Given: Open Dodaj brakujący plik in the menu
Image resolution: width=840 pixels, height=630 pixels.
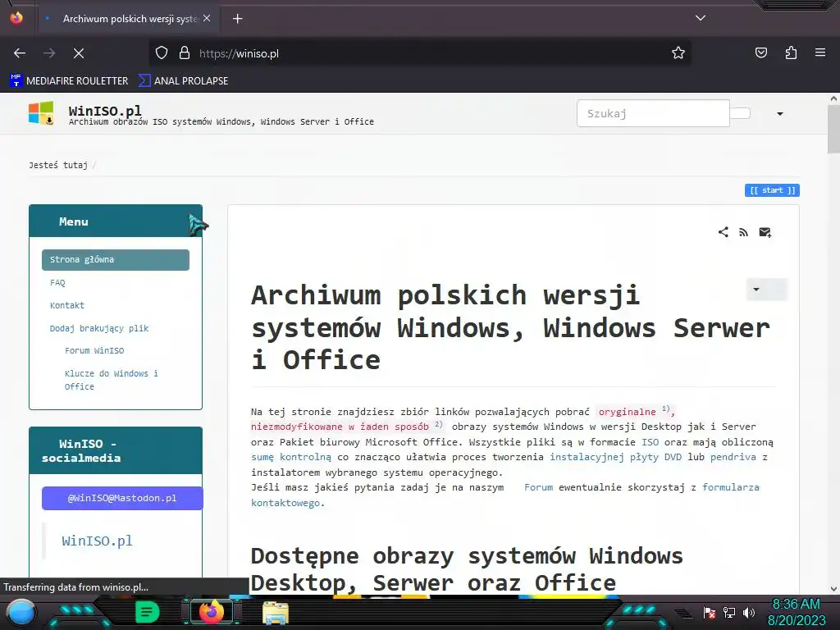Looking at the screenshot, I should coord(99,328).
